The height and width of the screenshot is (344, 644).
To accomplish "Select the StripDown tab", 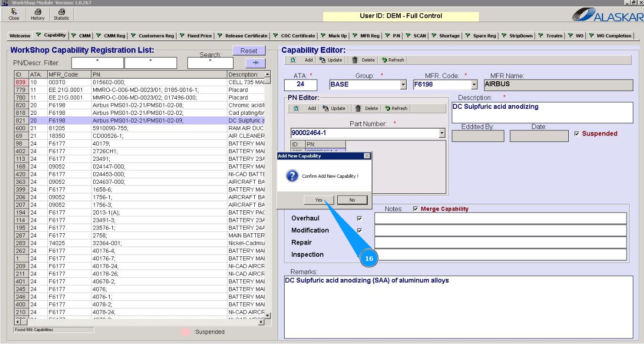I will pos(517,36).
